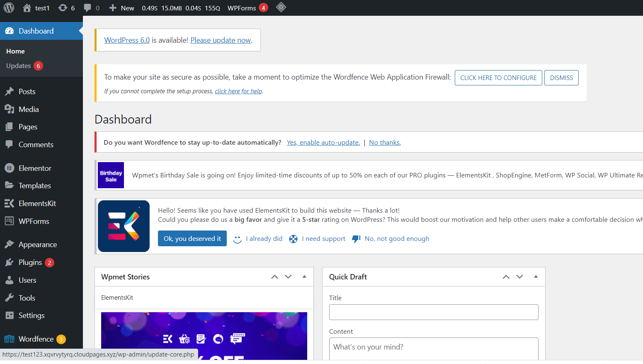Open Wordfence menu label
This screenshot has width=643, height=364.
coord(36,339)
